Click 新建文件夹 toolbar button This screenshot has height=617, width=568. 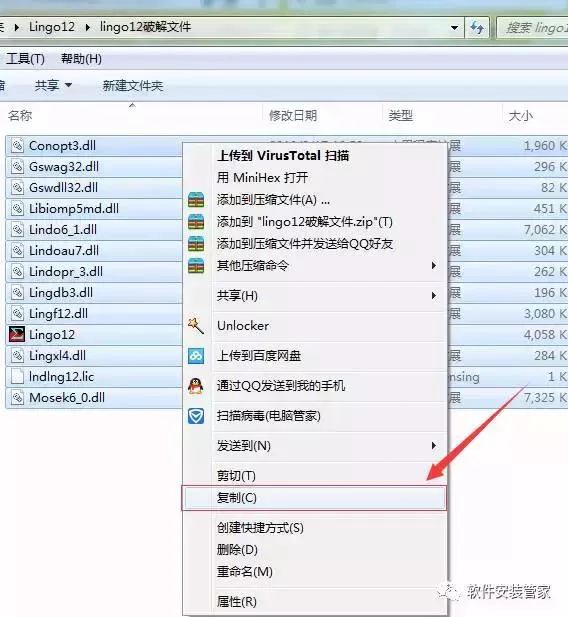133,85
